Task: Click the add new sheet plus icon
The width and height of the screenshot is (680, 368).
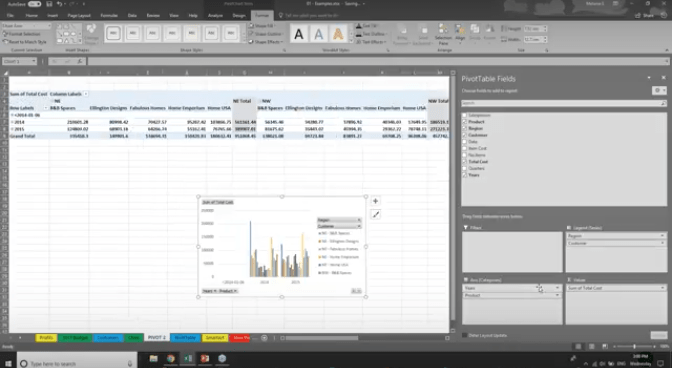Action: (264, 338)
